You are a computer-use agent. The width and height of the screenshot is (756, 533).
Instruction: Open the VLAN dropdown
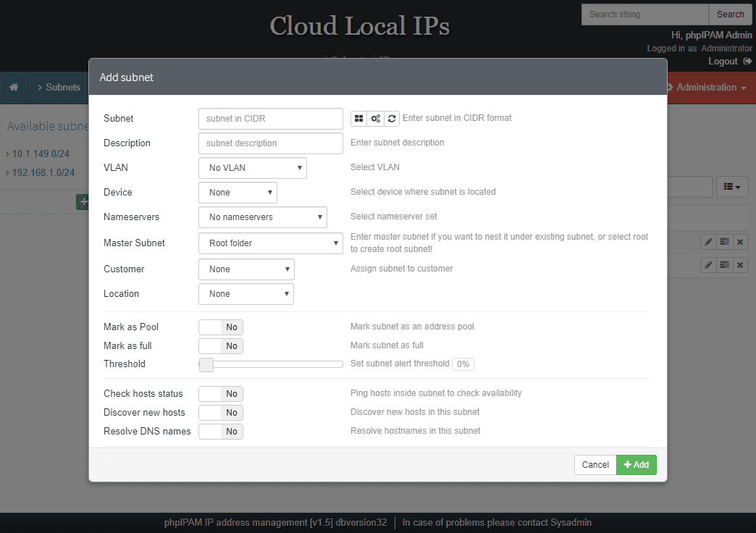pos(252,167)
